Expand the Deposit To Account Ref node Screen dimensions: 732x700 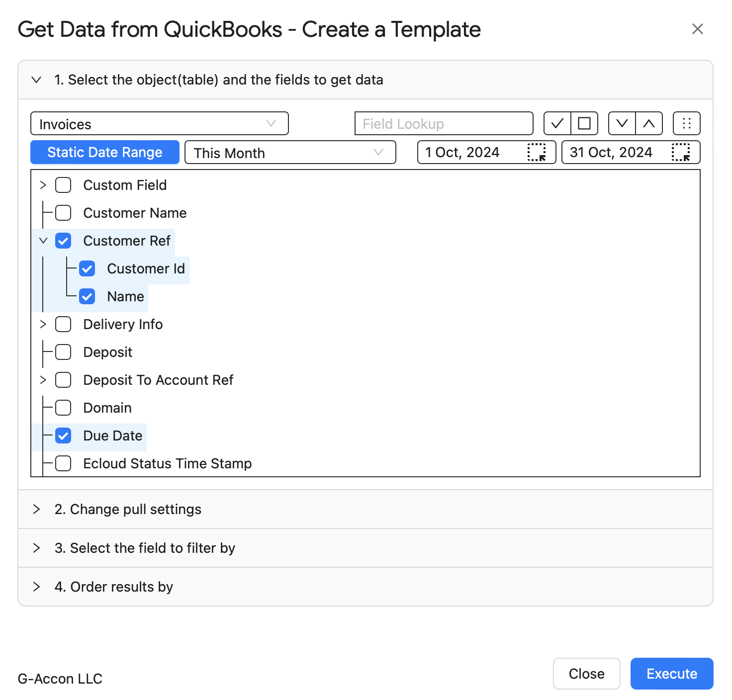point(43,380)
